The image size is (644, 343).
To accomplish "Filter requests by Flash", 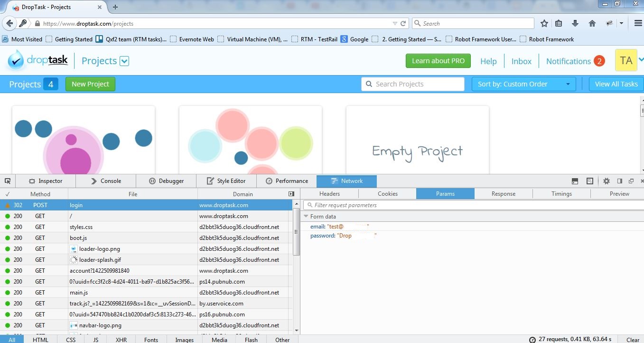I will (251, 340).
